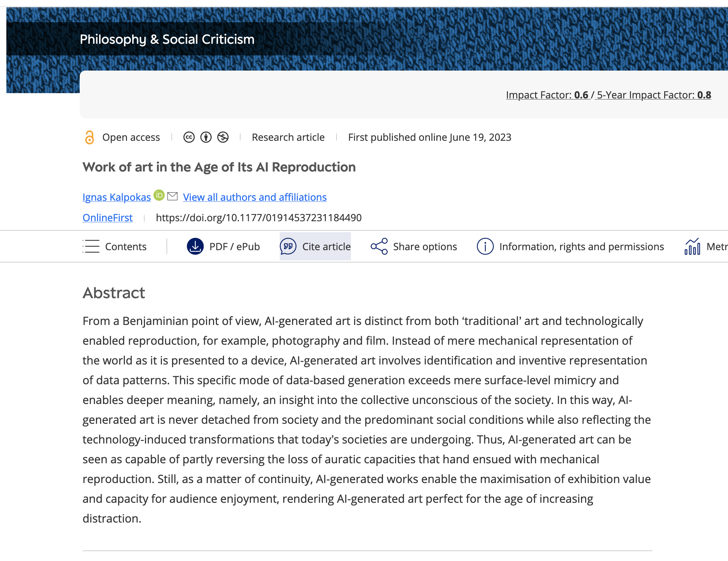
Task: Select the Cite article toolbar item
Action: (326, 247)
